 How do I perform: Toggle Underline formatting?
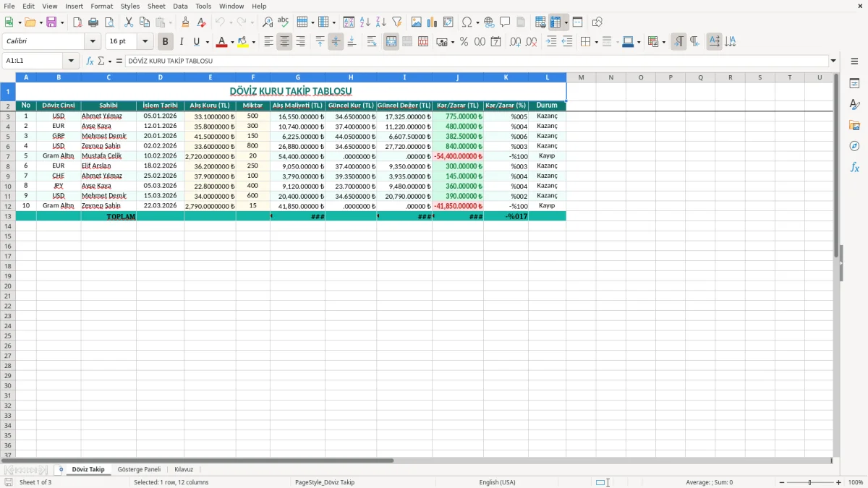196,42
